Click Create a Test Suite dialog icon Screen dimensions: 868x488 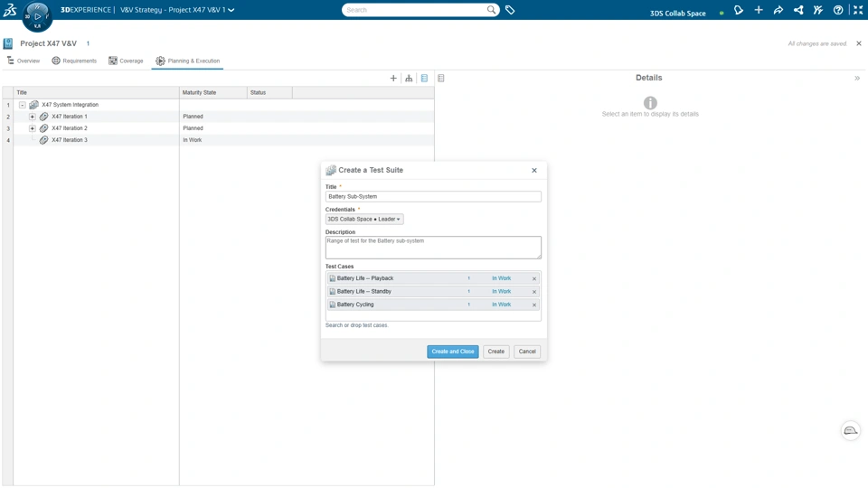[x=331, y=170]
